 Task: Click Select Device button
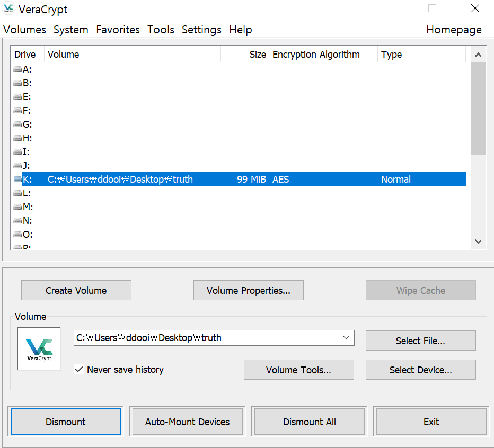[x=421, y=370]
